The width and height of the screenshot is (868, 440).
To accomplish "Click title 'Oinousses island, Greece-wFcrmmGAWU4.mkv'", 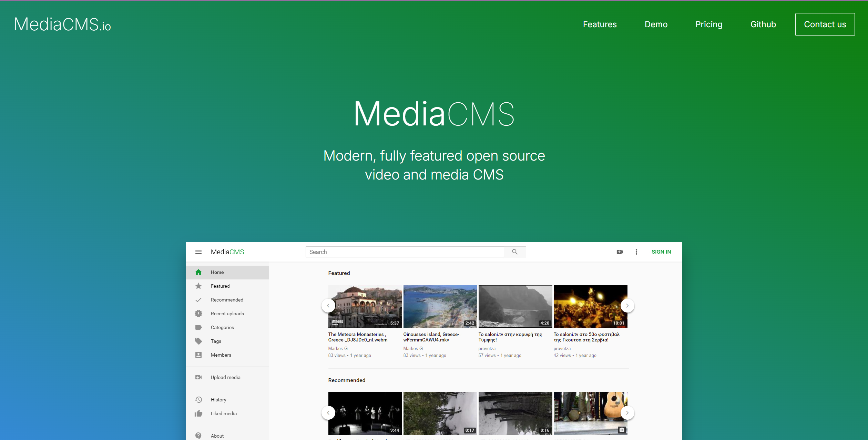I will tap(431, 337).
